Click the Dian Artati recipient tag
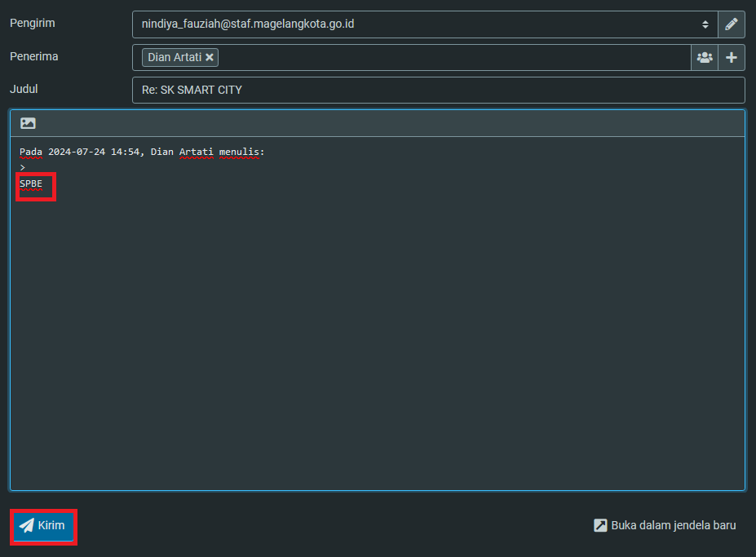The height and width of the screenshot is (557, 756). 175,57
